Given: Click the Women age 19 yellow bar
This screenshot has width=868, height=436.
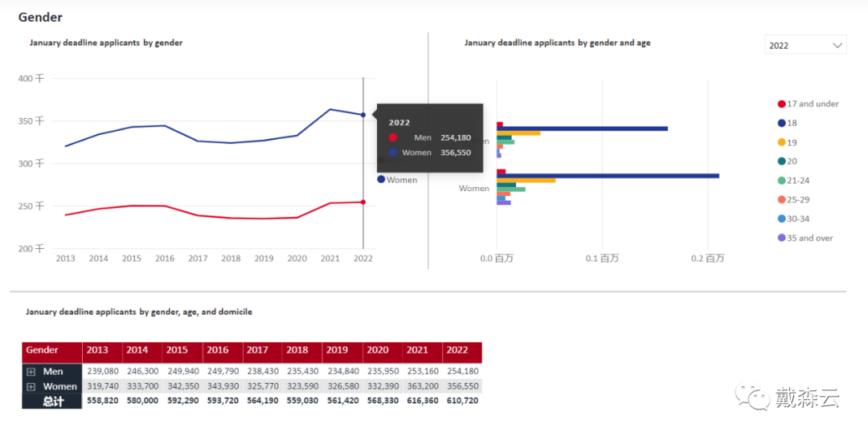Looking at the screenshot, I should [x=526, y=181].
